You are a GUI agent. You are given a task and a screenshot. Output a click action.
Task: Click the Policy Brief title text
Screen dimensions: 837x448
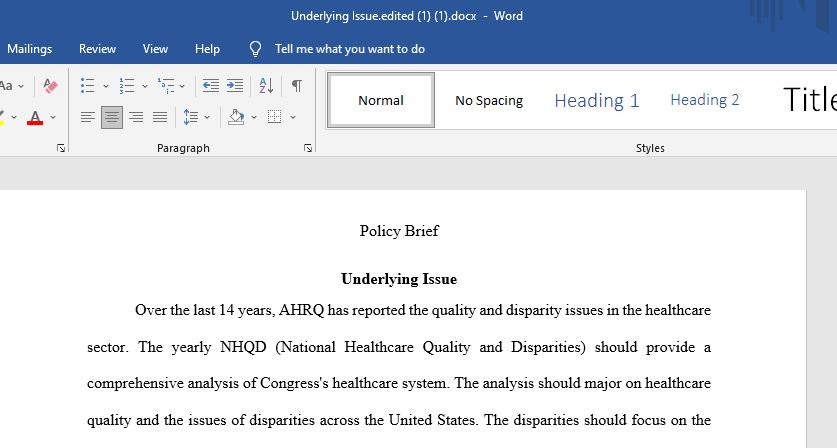coord(399,231)
